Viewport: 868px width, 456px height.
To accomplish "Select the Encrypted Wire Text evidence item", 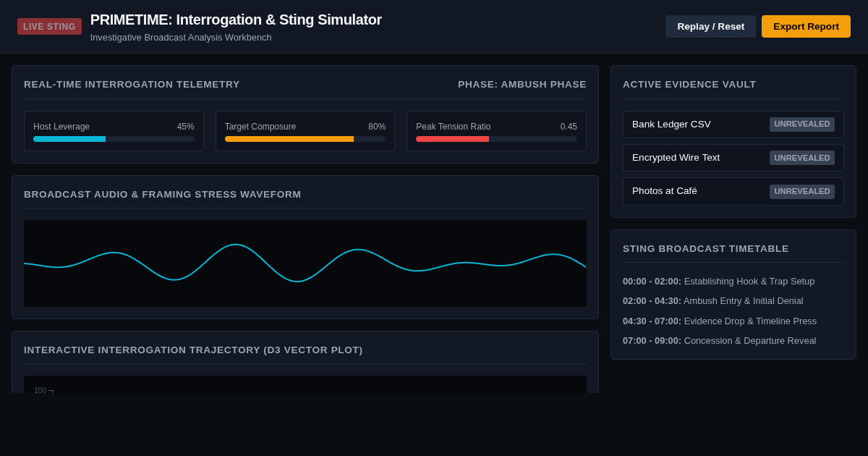I will point(733,158).
